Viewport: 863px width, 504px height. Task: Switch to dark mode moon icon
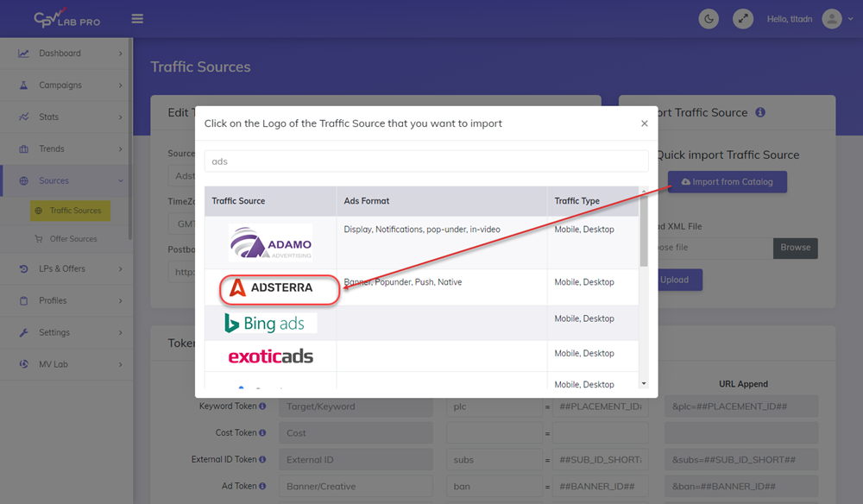(x=709, y=19)
